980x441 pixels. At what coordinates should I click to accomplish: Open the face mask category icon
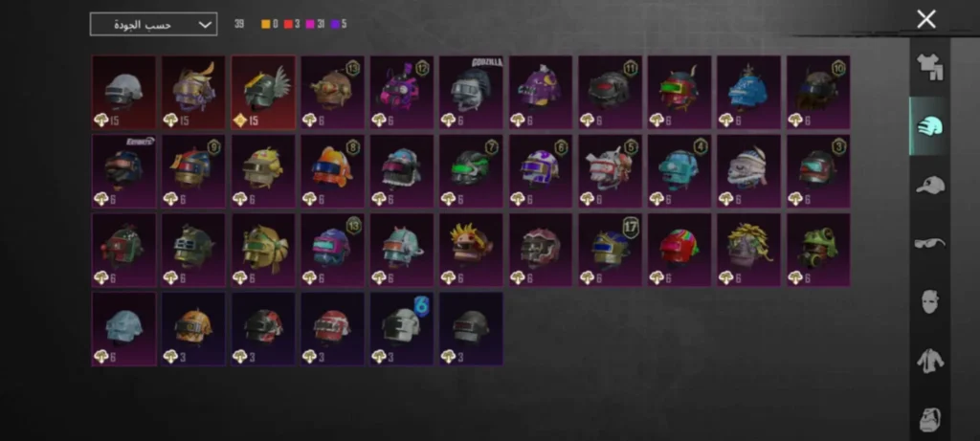[929, 301]
